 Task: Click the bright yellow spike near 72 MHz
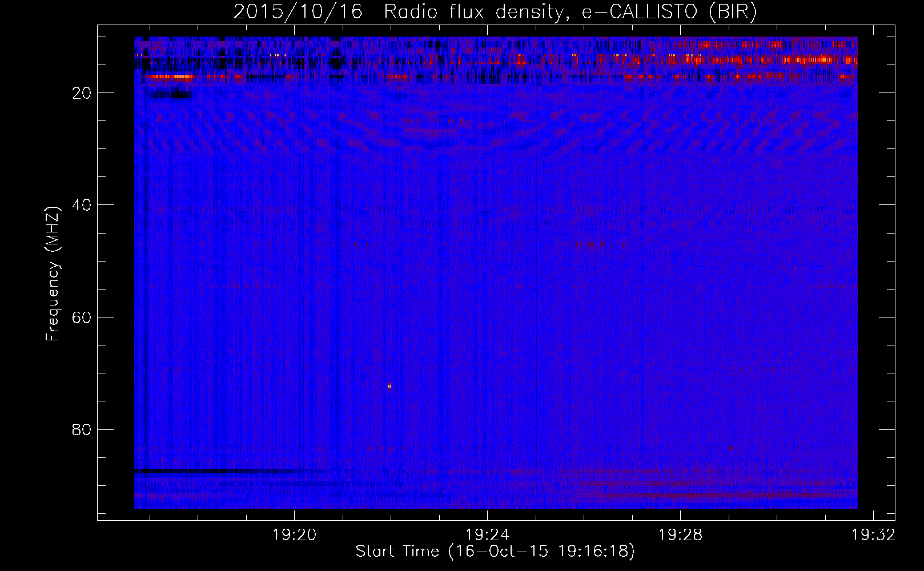tap(389, 386)
